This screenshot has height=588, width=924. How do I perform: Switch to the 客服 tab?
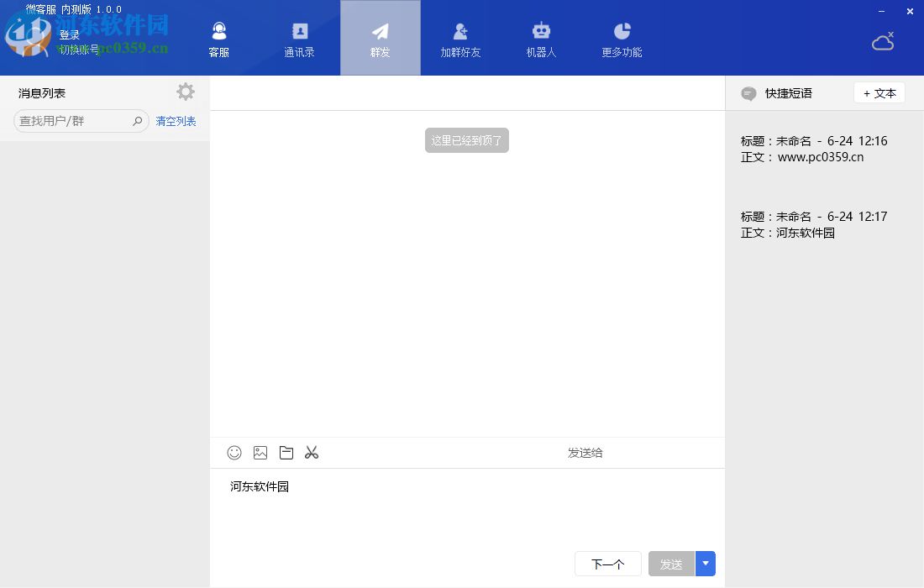tap(219, 38)
